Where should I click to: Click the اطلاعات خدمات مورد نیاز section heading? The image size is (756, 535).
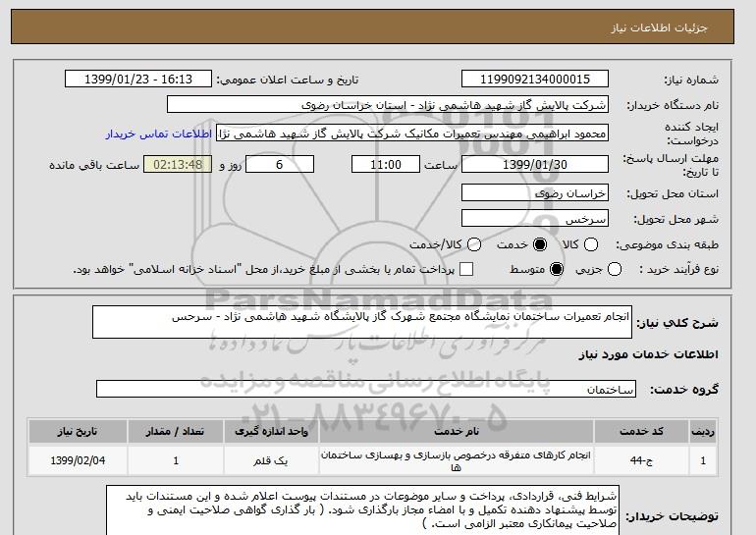point(648,355)
